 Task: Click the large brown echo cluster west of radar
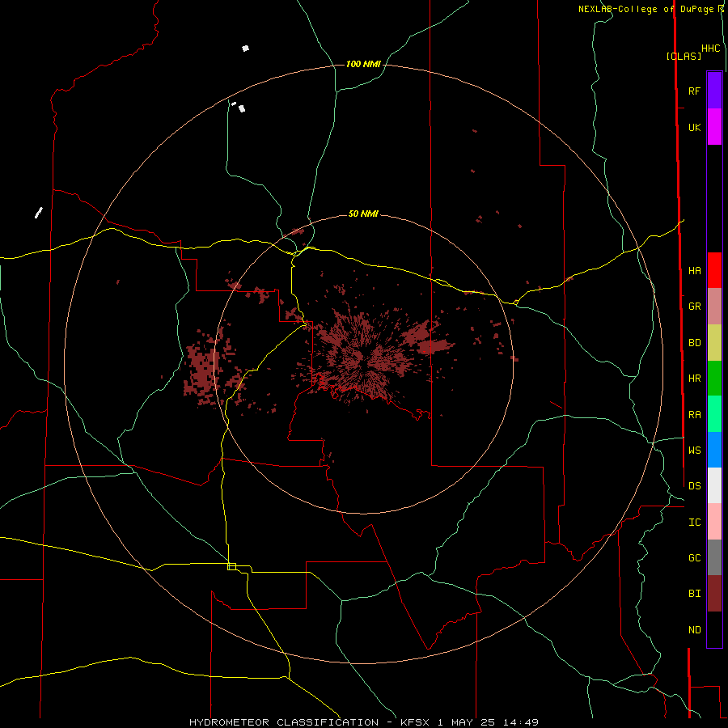203,371
